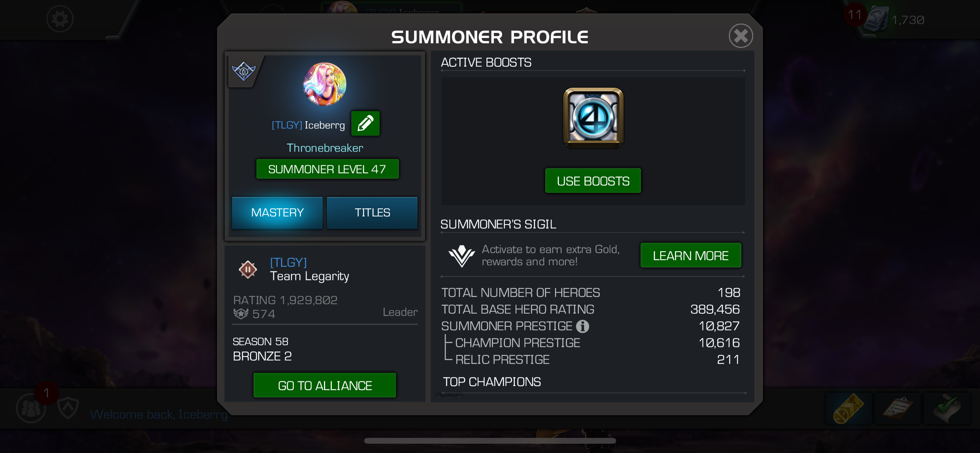Select the Team Legarity alliance emblem
This screenshot has width=980, height=453.
[x=248, y=269]
